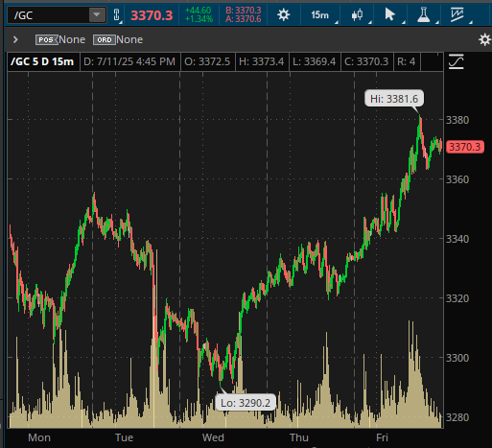
Task: Click the Wed label on the time axis
Action: (213, 437)
